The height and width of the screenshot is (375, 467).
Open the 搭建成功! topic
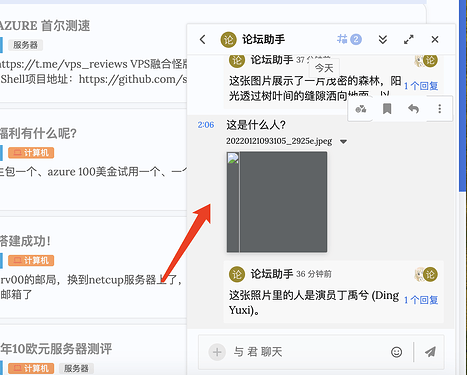[x=26, y=241]
